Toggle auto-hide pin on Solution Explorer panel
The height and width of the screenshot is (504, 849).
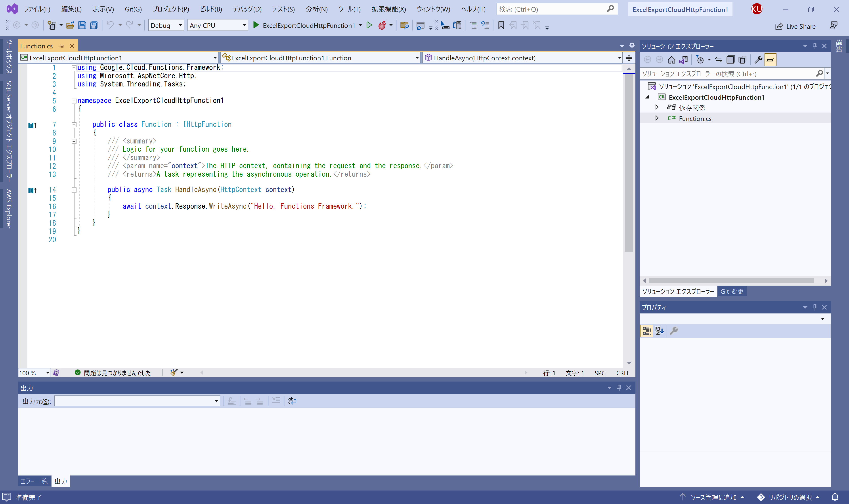[x=815, y=46]
